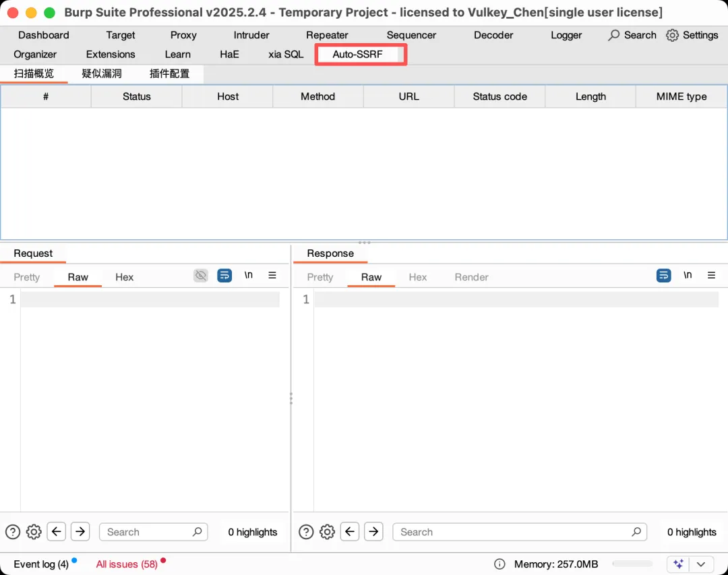The image size is (728, 575).
Task: Open the 插件配置 sub-tab
Action: (x=169, y=73)
